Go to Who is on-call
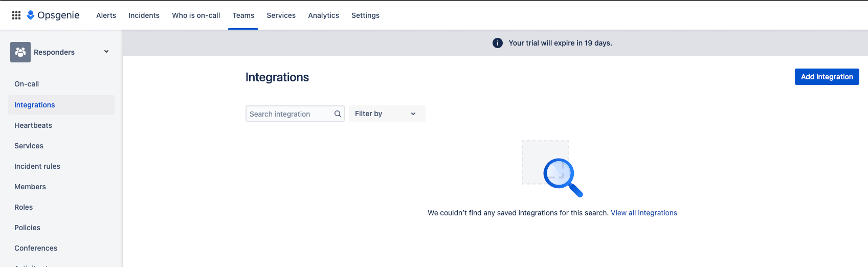This screenshot has height=267, width=868. (196, 15)
